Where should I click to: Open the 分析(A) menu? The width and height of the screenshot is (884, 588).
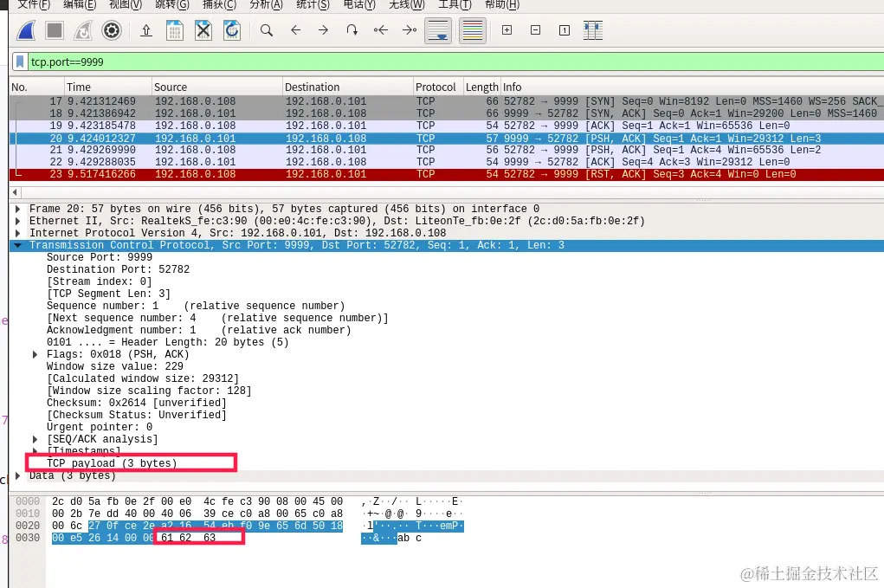(x=266, y=4)
